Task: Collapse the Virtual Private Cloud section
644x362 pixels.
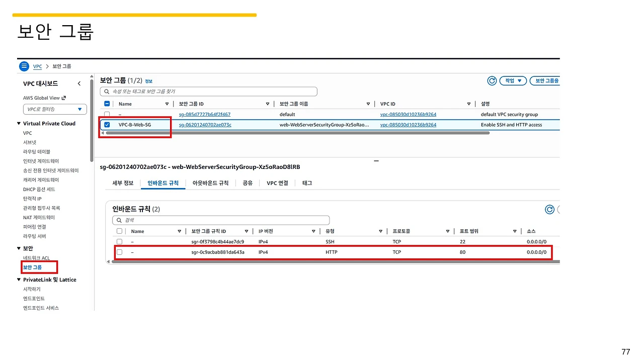Action: click(19, 124)
